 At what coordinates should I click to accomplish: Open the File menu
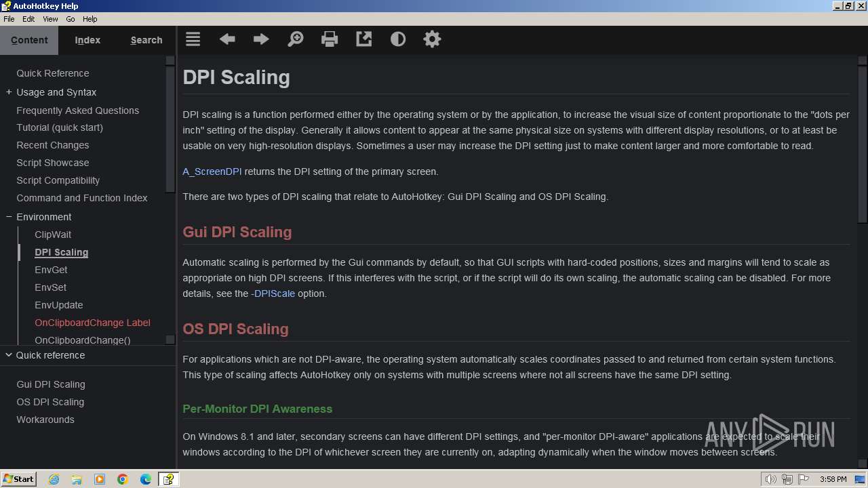pos(9,19)
